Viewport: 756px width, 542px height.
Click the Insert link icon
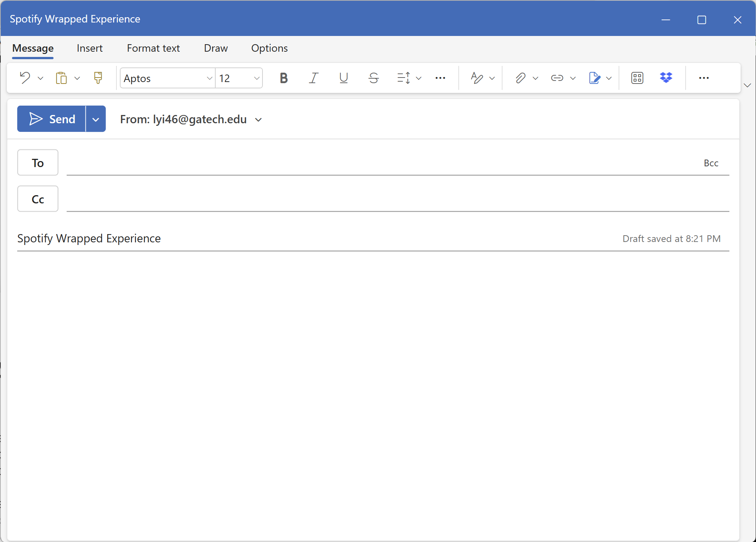point(557,78)
